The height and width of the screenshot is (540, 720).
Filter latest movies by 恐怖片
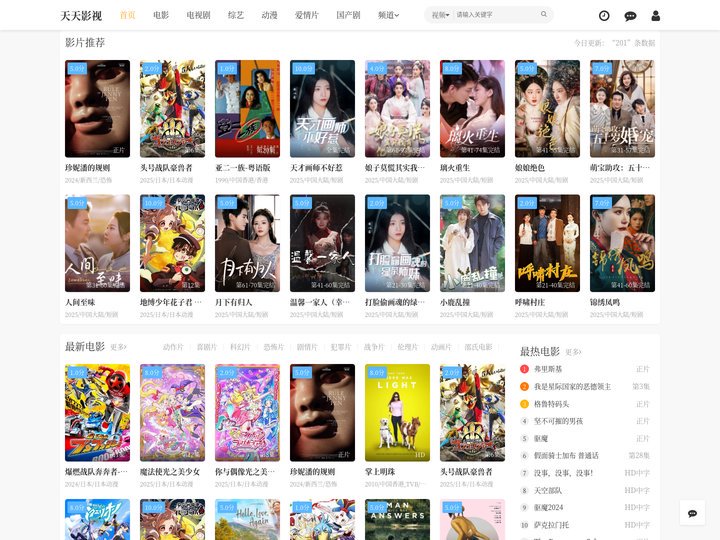coord(274,347)
